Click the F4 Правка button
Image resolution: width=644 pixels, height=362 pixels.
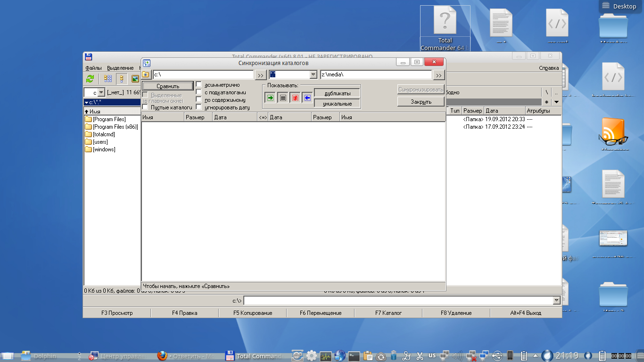point(185,313)
